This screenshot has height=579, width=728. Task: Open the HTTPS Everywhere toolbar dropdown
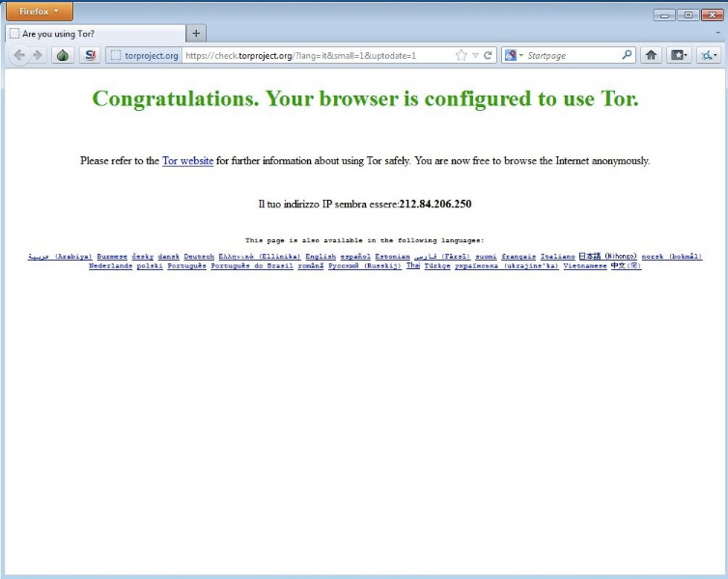pos(709,56)
